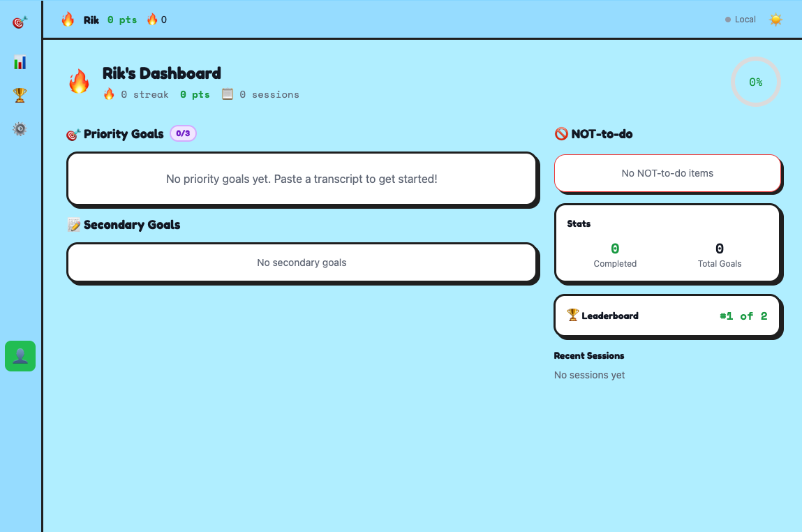Click the Total Goals count in Stats
This screenshot has height=532, width=802.
[720, 249]
